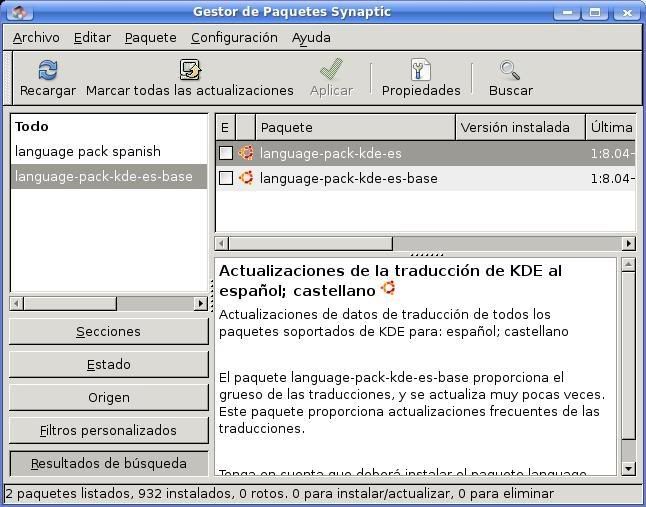The height and width of the screenshot is (507, 646).
Task: Open Propiedades from the toolbar
Action: 421,78
